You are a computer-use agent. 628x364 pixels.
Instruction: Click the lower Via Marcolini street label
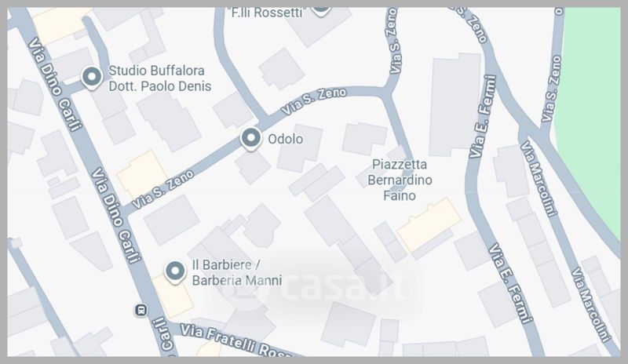click(590, 304)
